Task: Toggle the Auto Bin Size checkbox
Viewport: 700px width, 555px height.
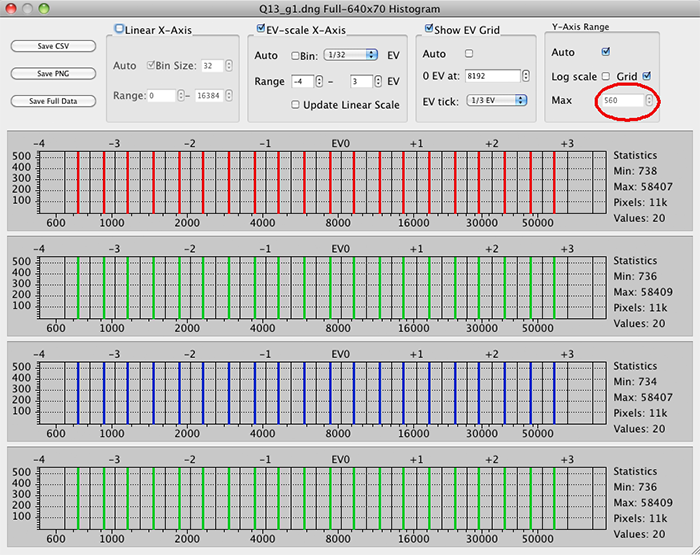Action: coord(150,65)
